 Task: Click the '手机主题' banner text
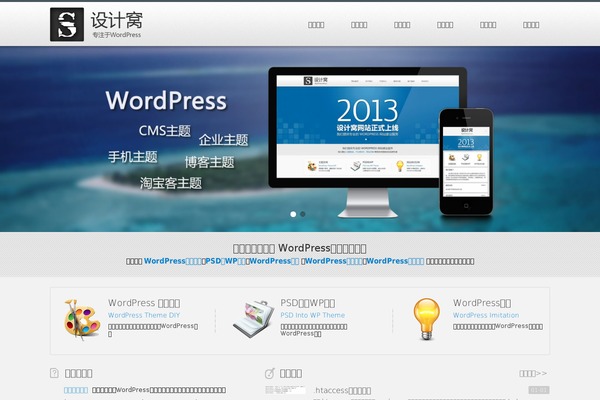pyautogui.click(x=133, y=157)
